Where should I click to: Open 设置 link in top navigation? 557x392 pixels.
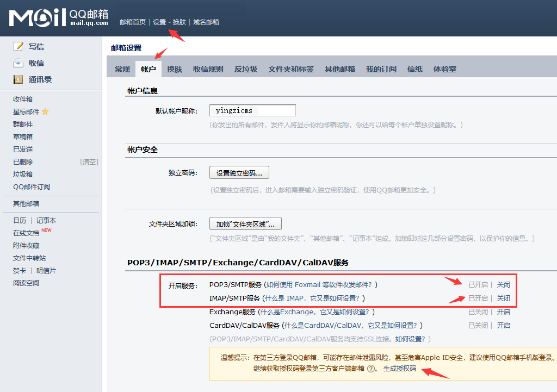(159, 22)
